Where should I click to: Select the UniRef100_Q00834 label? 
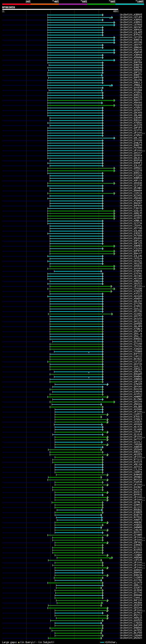click(x=131, y=87)
